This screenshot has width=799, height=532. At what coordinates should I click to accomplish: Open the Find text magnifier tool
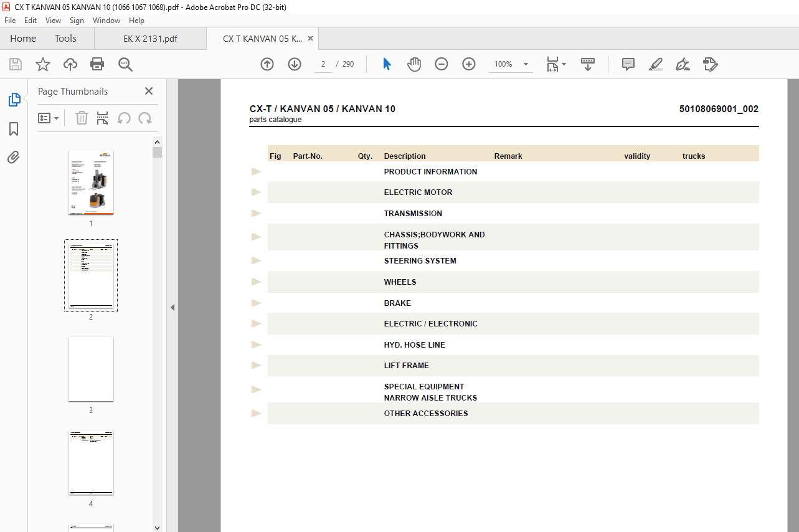pyautogui.click(x=125, y=64)
